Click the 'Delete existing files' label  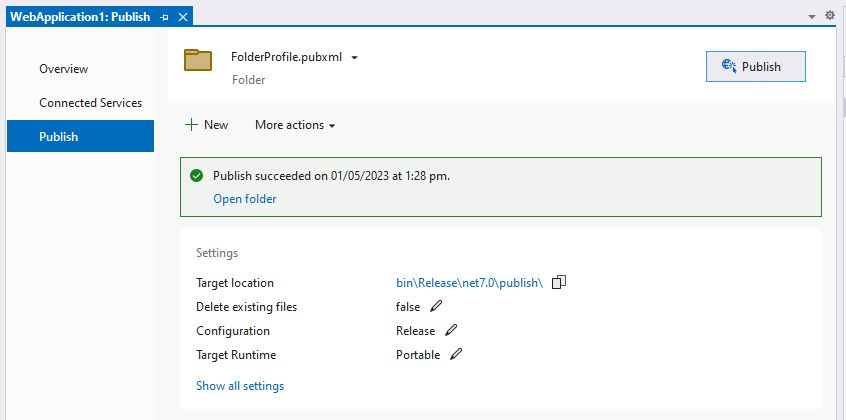247,307
